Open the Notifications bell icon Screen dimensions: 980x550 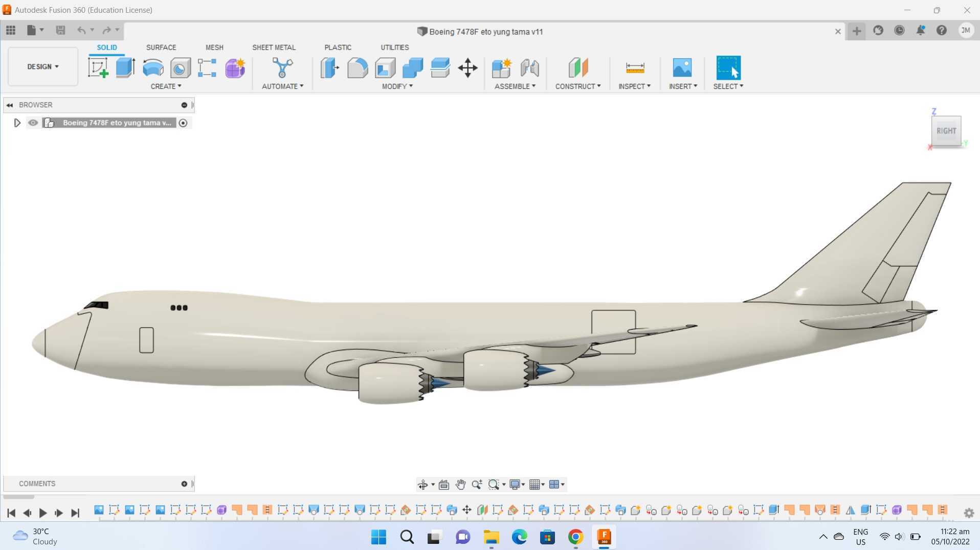[x=921, y=31]
